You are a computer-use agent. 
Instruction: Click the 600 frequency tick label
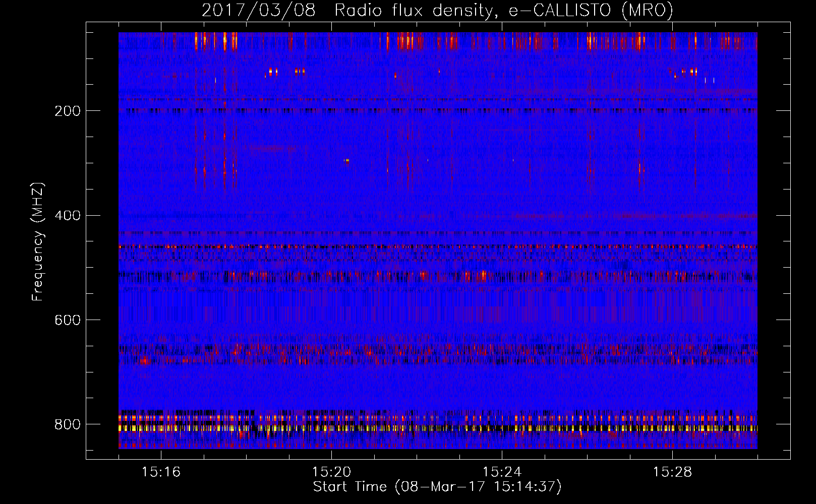(x=68, y=320)
